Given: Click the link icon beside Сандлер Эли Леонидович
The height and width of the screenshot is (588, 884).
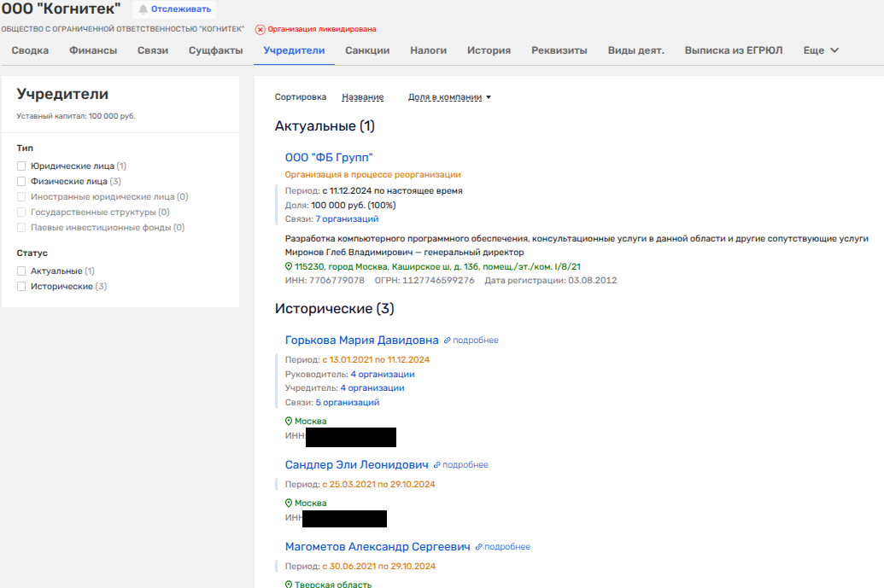Looking at the screenshot, I should [x=436, y=465].
